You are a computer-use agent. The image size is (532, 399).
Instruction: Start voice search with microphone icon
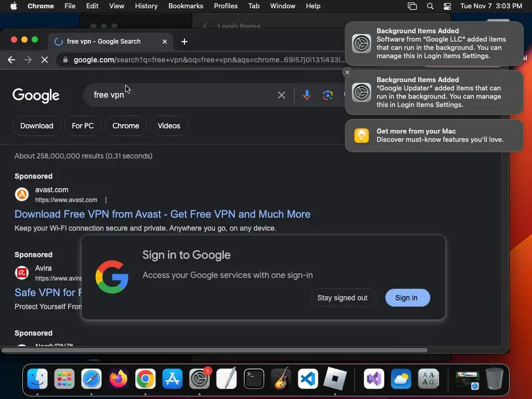click(307, 95)
